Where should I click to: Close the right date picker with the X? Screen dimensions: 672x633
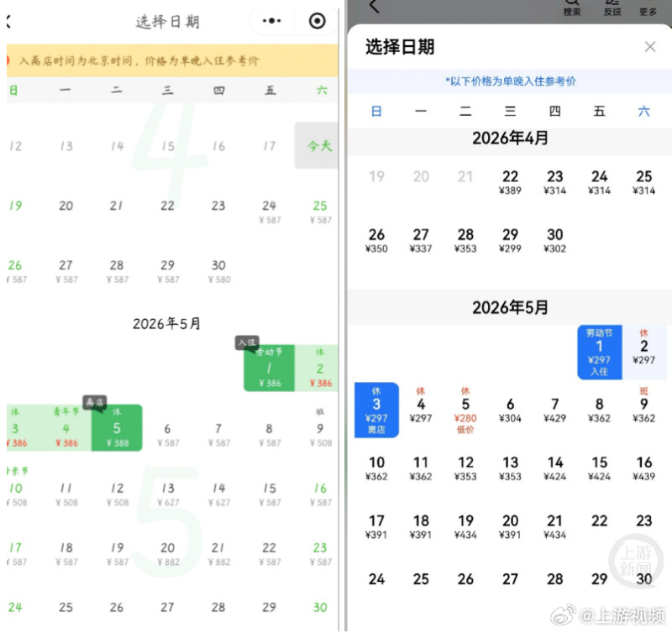pos(650,47)
